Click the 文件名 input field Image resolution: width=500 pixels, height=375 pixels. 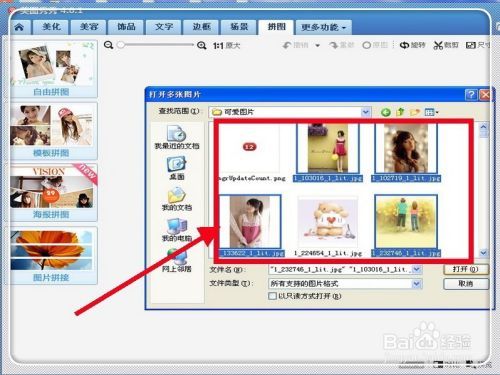[341, 269]
